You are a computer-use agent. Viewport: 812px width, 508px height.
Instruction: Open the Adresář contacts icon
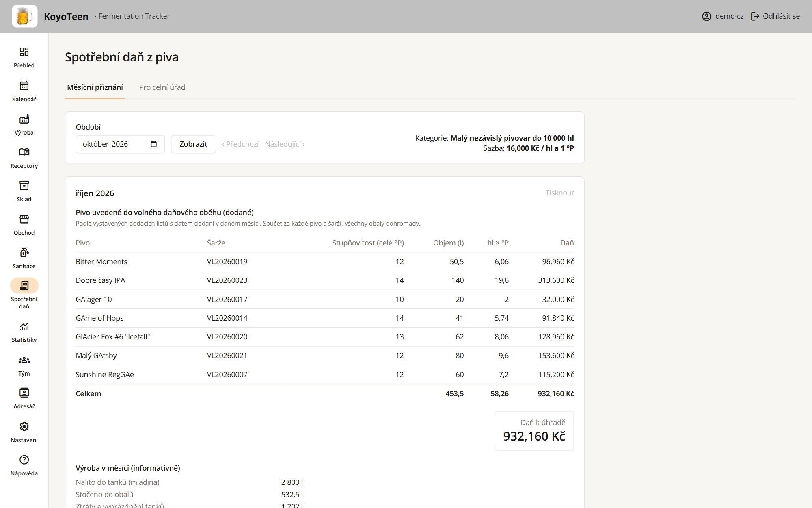pyautogui.click(x=24, y=393)
